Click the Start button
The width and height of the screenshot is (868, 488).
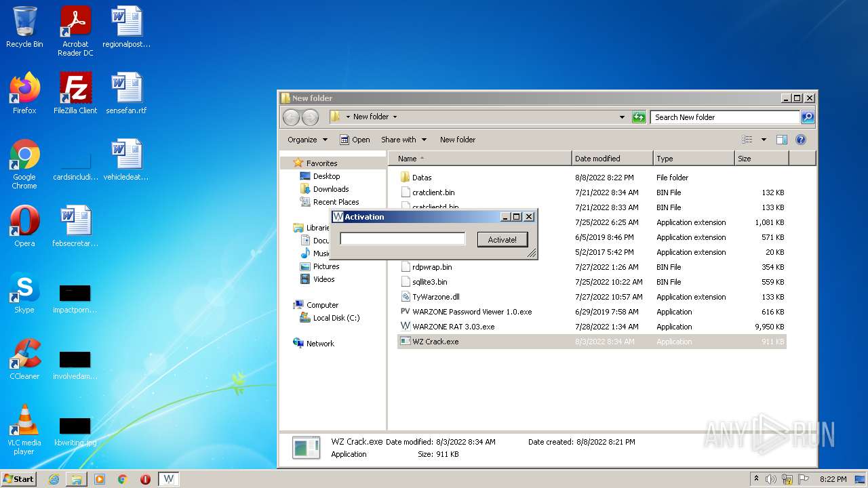click(18, 479)
